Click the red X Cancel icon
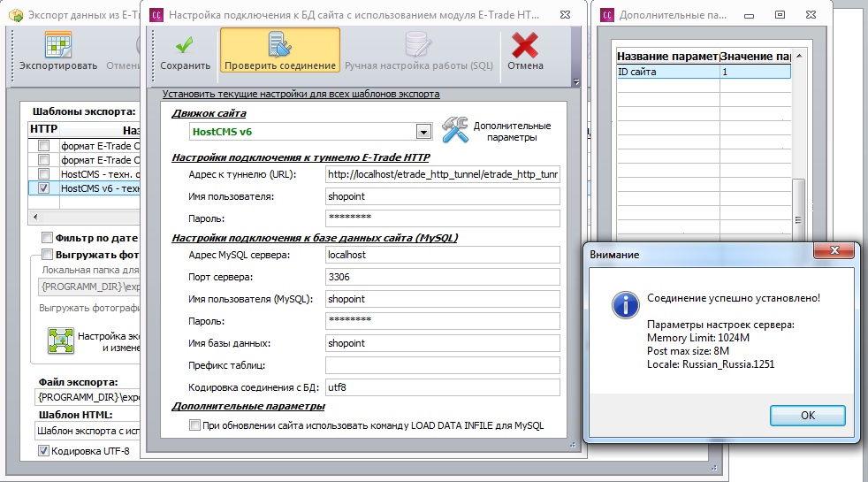Screen dimensions: 868x482 [x=525, y=45]
